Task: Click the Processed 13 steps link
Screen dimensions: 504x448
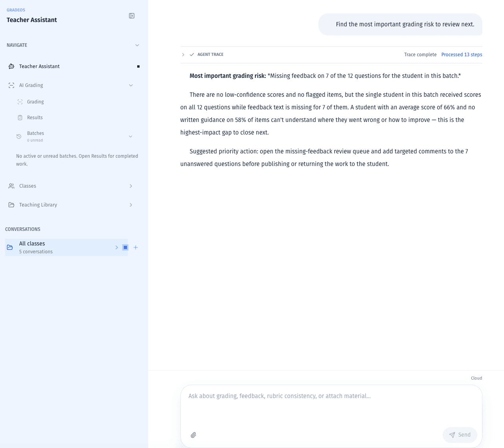Action: 462,55
